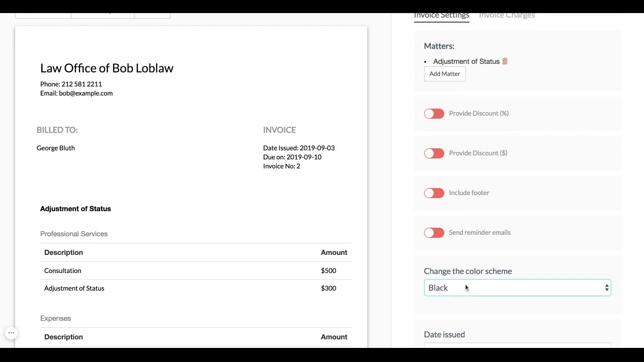The height and width of the screenshot is (362, 644).
Task: Enable the Include footer switch
Action: click(x=434, y=193)
